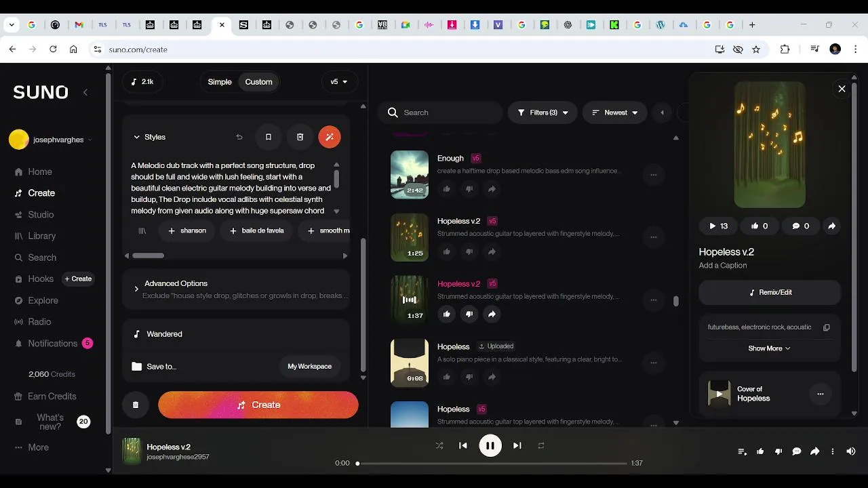
Task: Click the magic wand style enhance icon
Action: tap(330, 137)
